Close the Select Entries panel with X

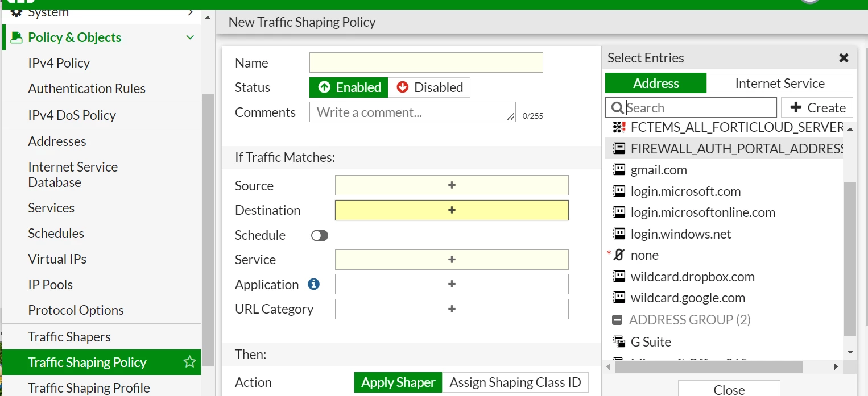tap(844, 58)
